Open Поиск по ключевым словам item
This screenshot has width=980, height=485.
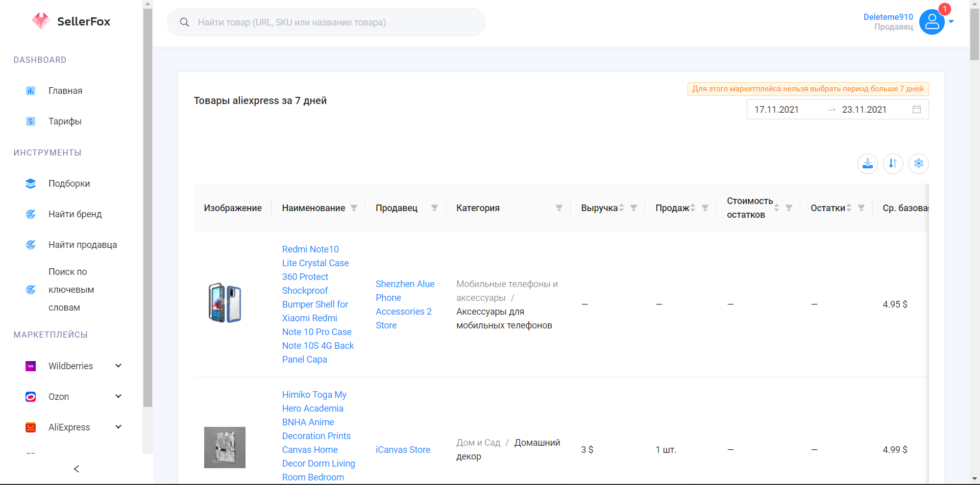click(71, 290)
